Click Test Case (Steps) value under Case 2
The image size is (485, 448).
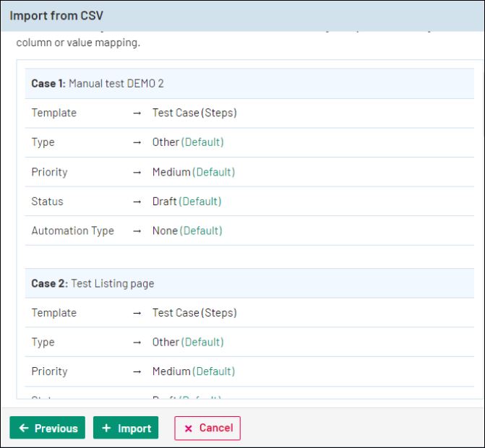194,313
